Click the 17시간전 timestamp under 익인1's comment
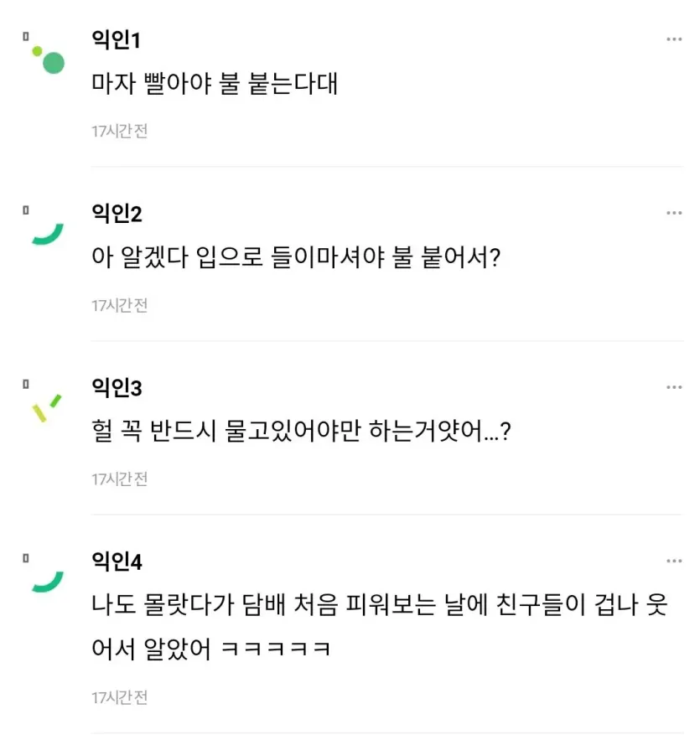Screen dimensions: 700x735 coord(119,132)
